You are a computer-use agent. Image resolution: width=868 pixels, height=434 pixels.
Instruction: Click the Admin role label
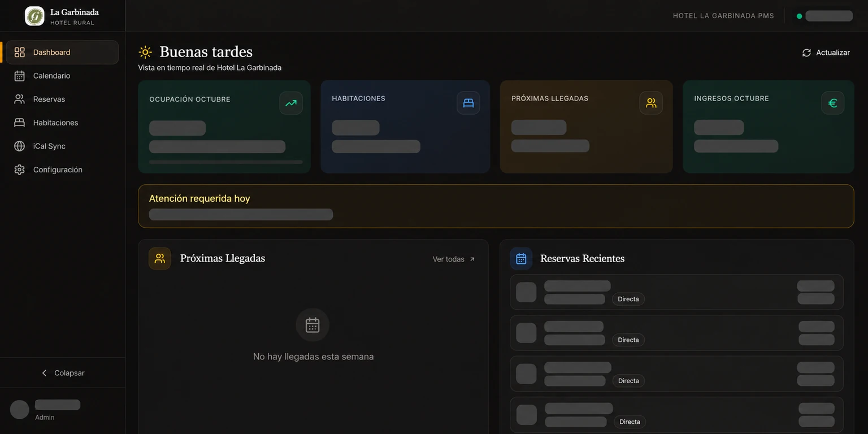pyautogui.click(x=45, y=418)
